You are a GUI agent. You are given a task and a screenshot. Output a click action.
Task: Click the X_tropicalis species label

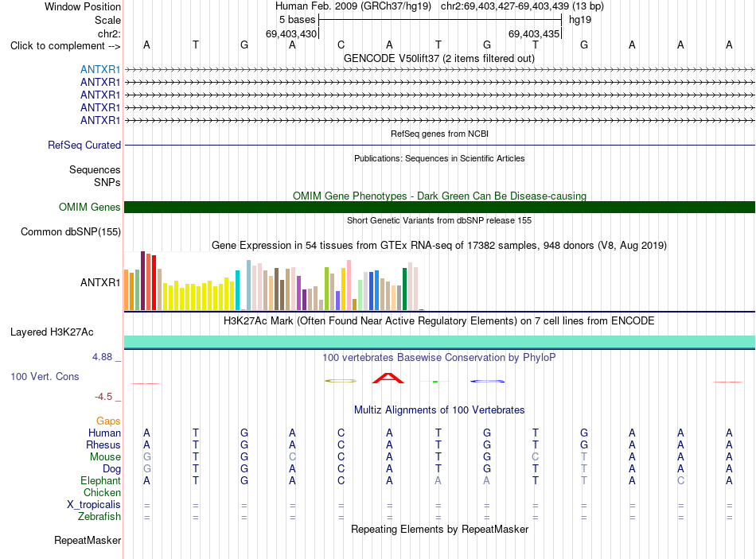[94, 505]
